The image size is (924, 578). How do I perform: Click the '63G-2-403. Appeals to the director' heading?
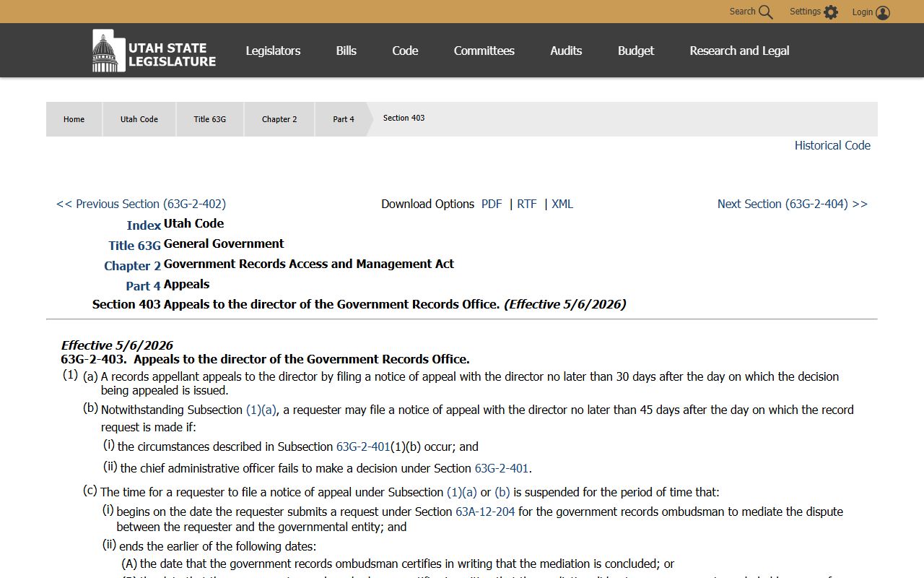pyautogui.click(x=265, y=359)
